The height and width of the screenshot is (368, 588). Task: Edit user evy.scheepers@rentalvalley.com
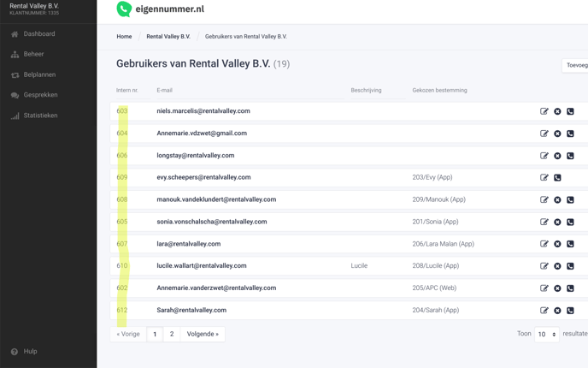point(544,178)
